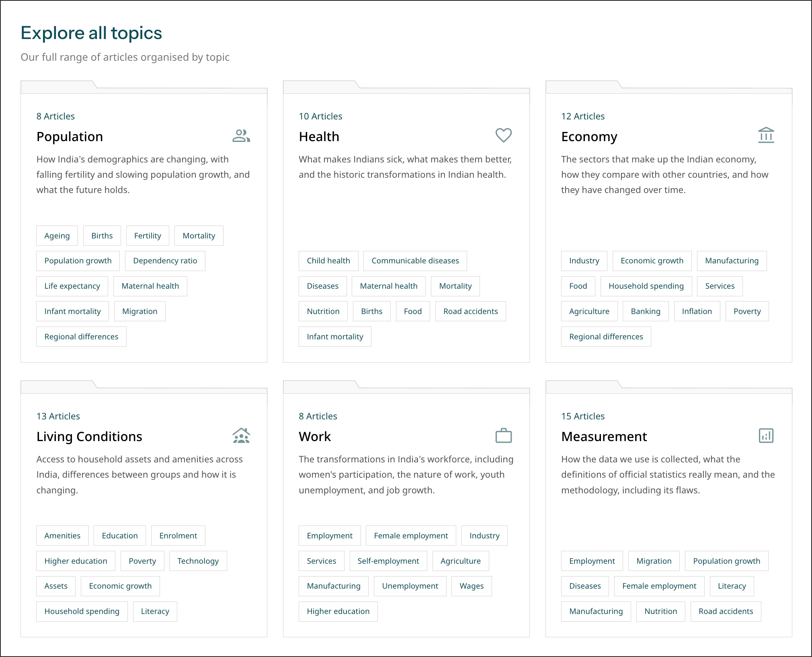Click the Measurement bar chart icon

pos(766,435)
